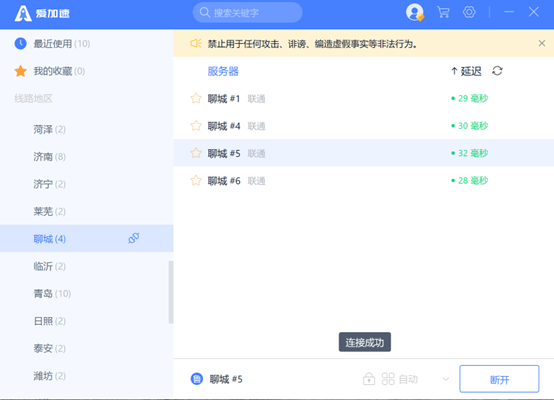Viewport: 554px width, 400px height.
Task: Favorite the 聊城 #5 server star
Action: click(196, 153)
